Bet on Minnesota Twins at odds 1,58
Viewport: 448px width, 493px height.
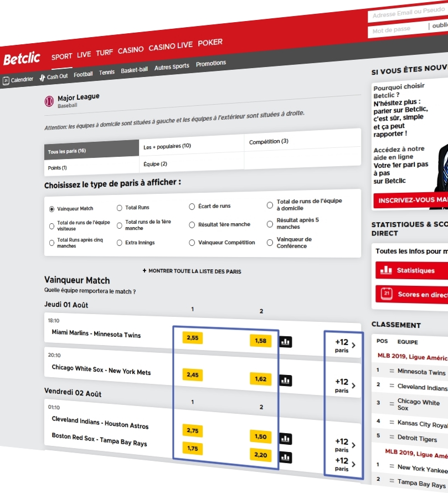point(261,341)
